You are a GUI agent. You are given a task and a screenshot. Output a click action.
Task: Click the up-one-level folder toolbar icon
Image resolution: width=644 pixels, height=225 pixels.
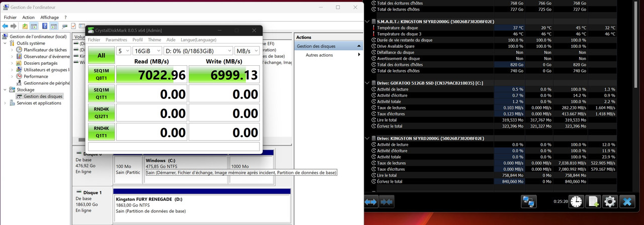pos(25,26)
